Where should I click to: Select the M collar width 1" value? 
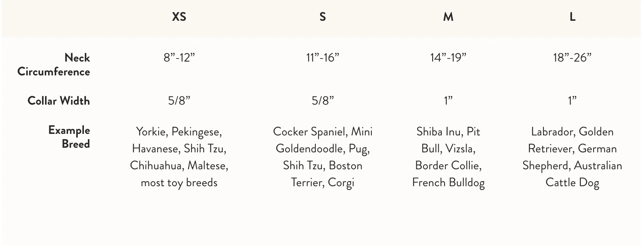[x=448, y=101]
